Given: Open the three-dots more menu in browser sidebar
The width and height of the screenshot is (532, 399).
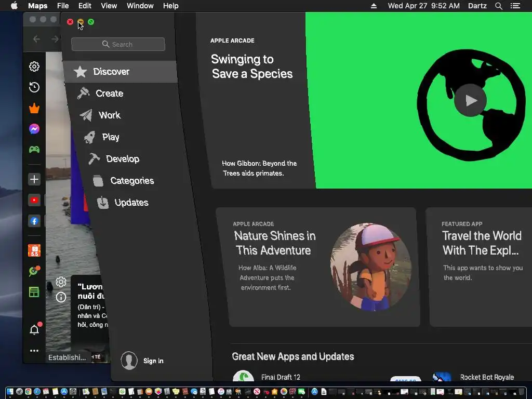Looking at the screenshot, I should pyautogui.click(x=34, y=351).
